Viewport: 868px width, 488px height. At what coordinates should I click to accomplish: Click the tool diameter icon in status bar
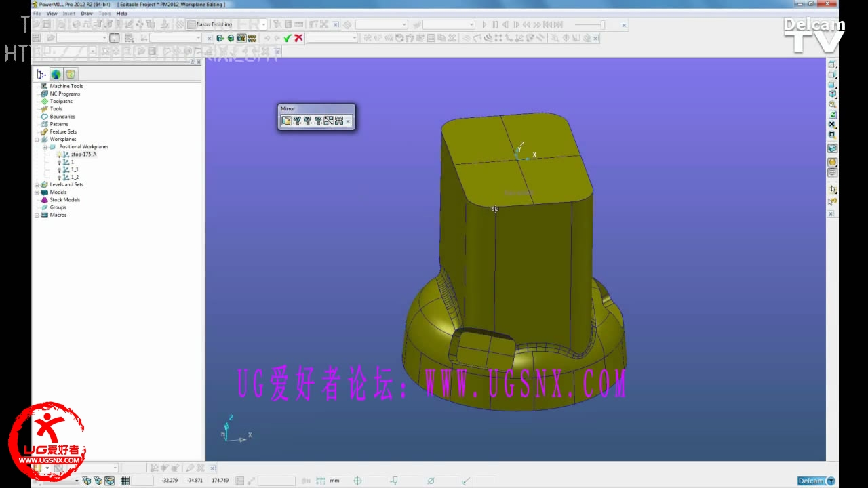pos(430,481)
